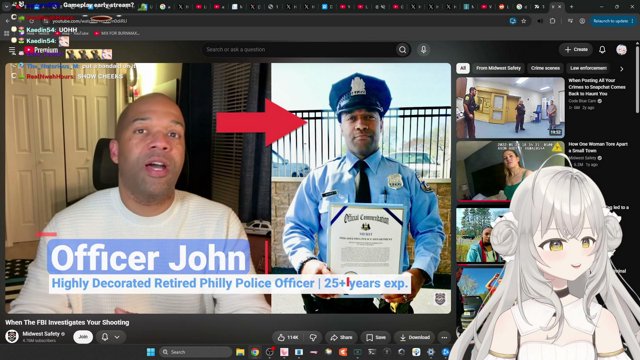This screenshot has width=640, height=360.
Task: Activate voice search microphone icon
Action: (423, 49)
